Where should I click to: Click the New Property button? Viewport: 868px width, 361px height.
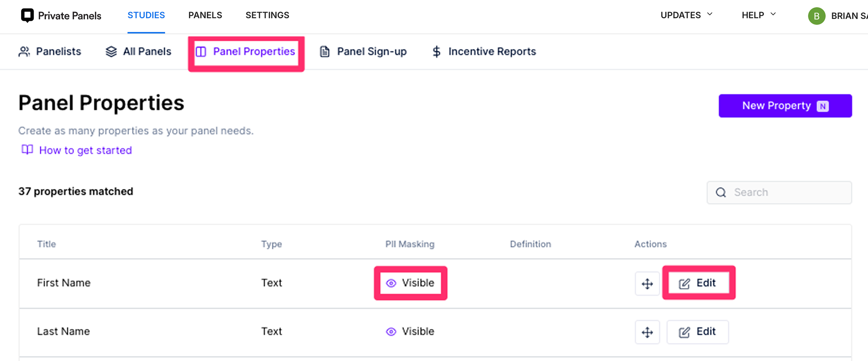pyautogui.click(x=785, y=106)
